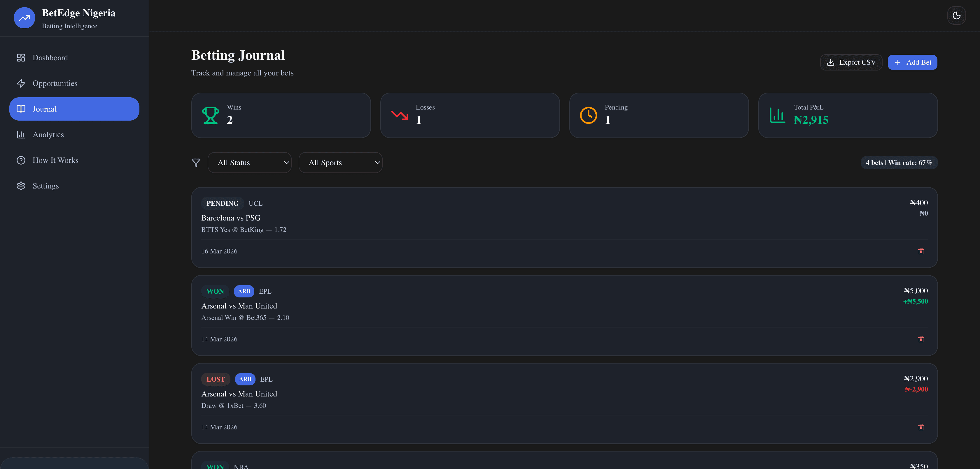
Task: Click the Settings gear icon
Action: (21, 186)
